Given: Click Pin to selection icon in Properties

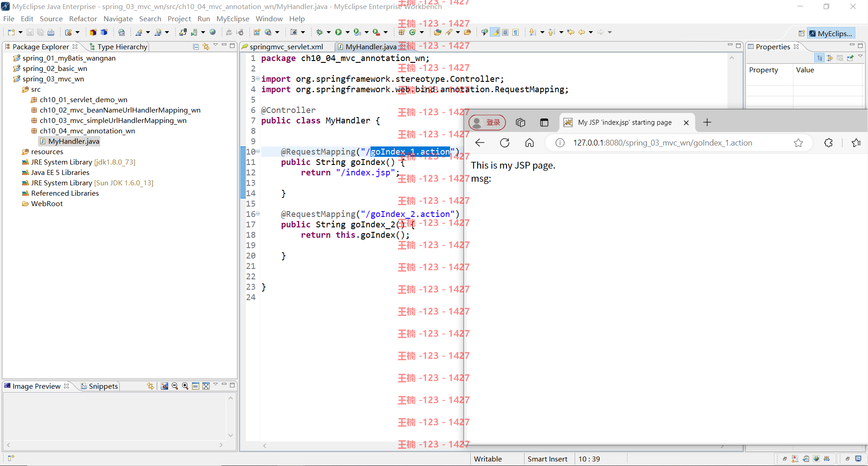Looking at the screenshot, I should (x=850, y=58).
